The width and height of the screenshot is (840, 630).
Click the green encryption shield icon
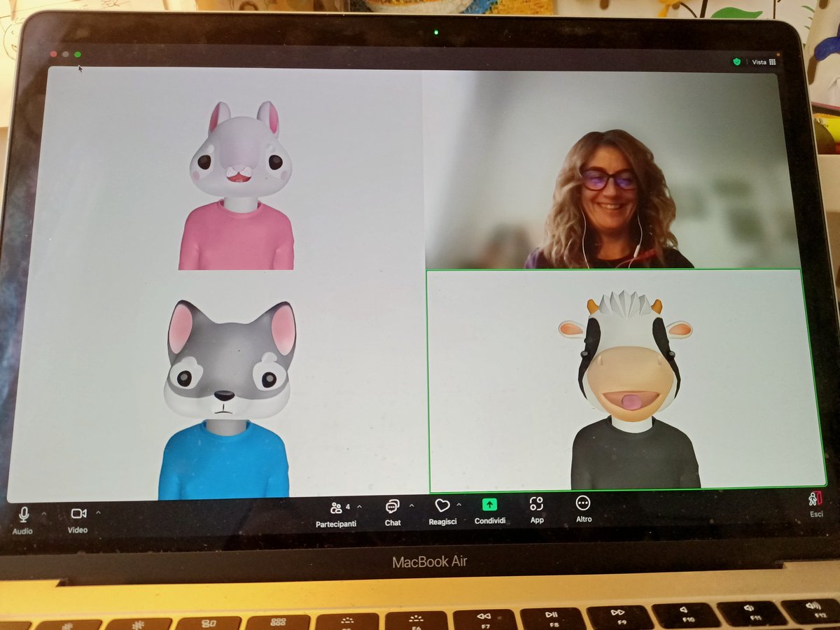point(736,62)
